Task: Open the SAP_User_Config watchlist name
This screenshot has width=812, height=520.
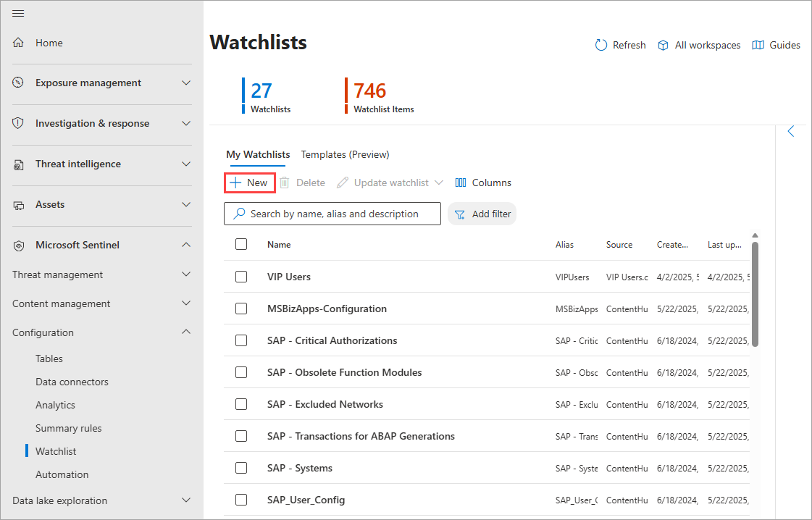Action: [x=306, y=500]
